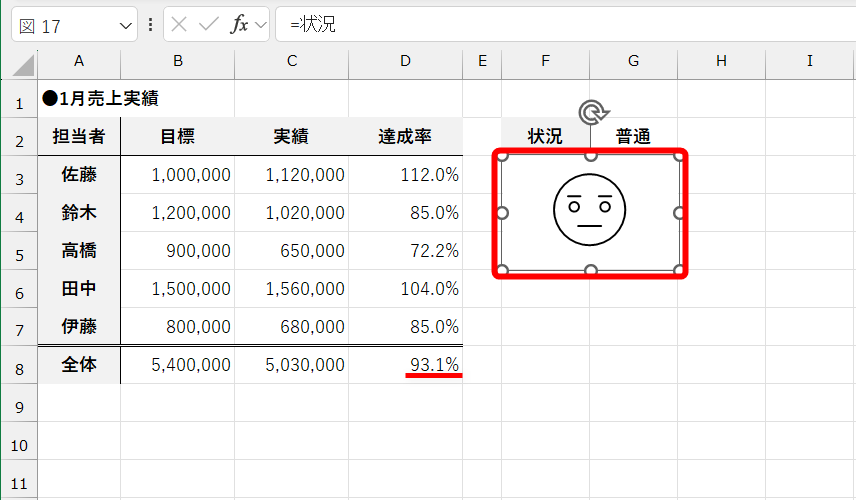
Task: Click the 全体 total label cell
Action: point(79,365)
